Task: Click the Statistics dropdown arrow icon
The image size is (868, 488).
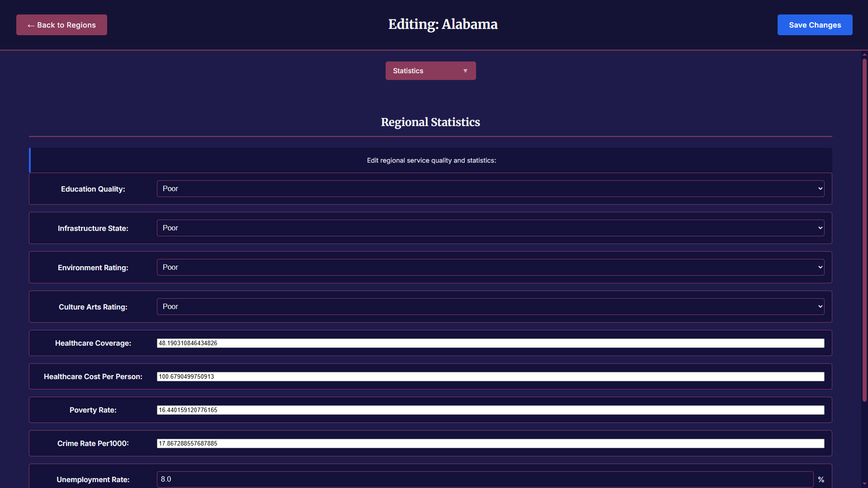Action: (x=465, y=71)
